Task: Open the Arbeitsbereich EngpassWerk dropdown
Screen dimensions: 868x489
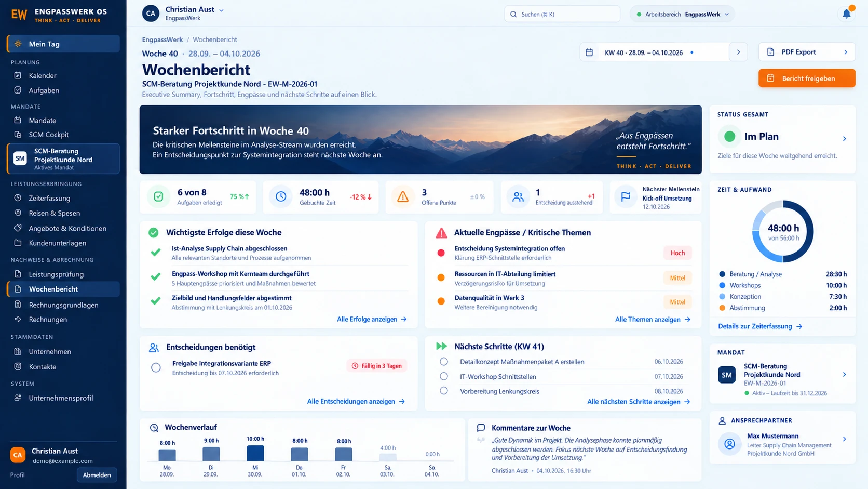Action: pos(683,15)
